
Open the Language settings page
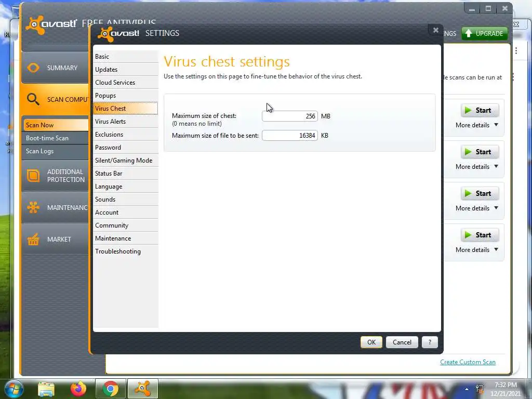click(126, 187)
